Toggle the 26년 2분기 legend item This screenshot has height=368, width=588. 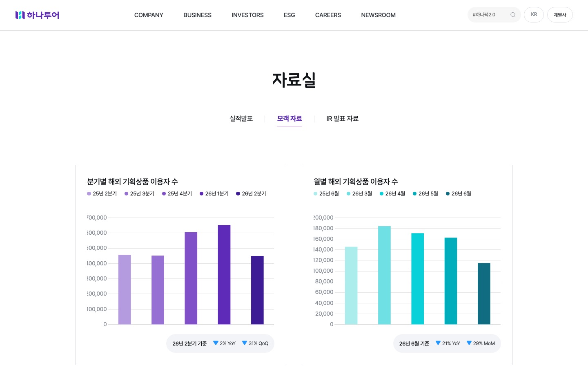(251, 194)
